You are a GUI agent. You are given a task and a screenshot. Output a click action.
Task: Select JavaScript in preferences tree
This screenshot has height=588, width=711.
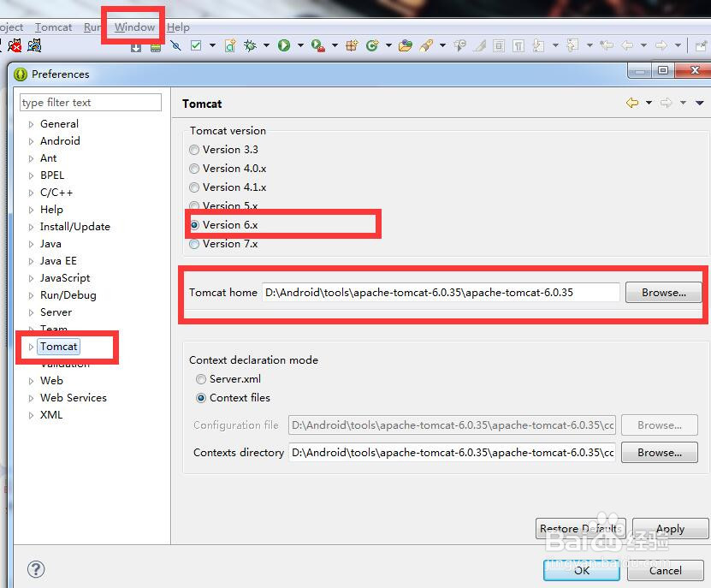point(65,278)
